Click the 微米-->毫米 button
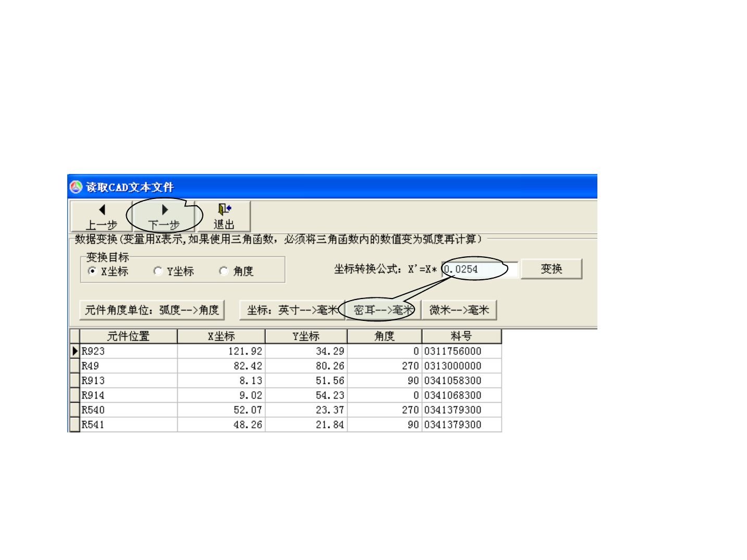The width and height of the screenshot is (747, 560). point(459,310)
